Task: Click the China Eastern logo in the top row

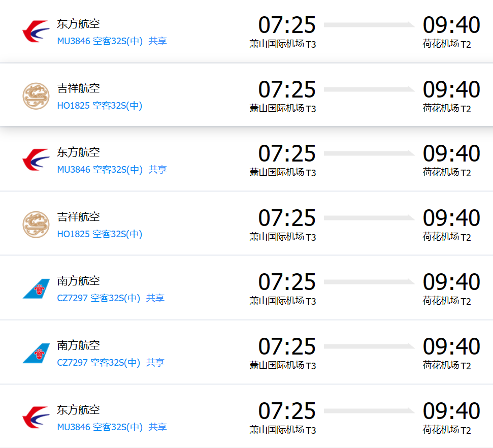Action: (36, 31)
